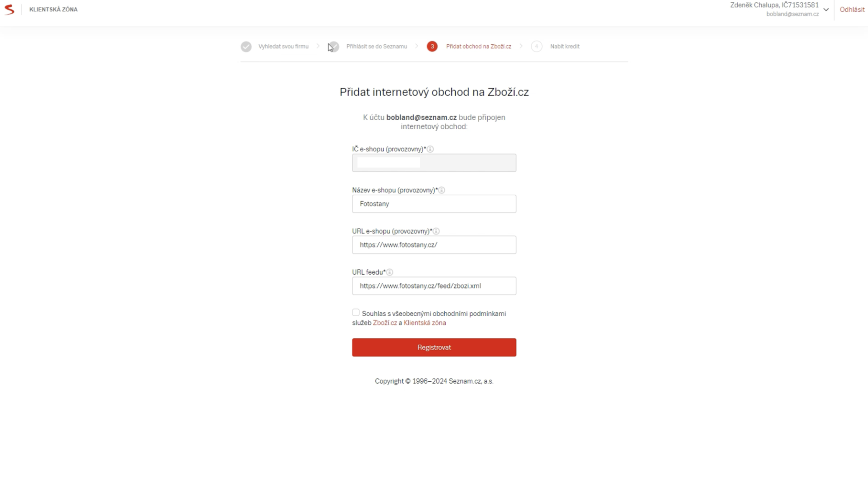Click the red Seznam S logo

coord(9,9)
